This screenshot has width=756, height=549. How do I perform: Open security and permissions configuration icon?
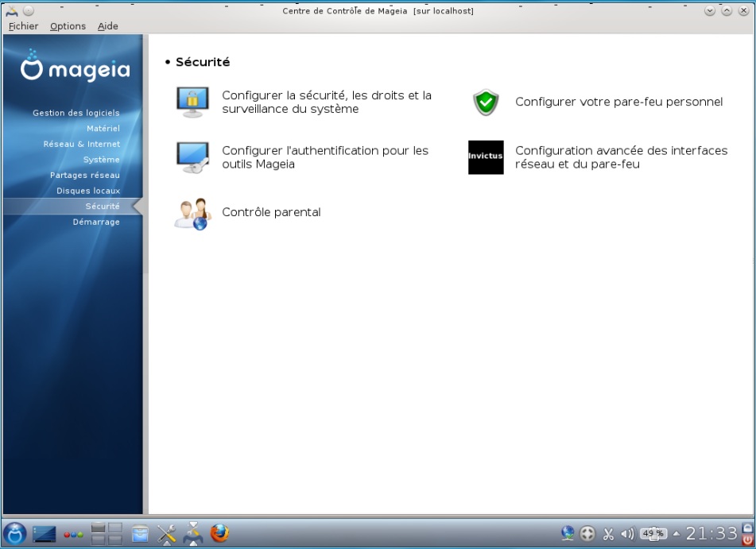[192, 102]
